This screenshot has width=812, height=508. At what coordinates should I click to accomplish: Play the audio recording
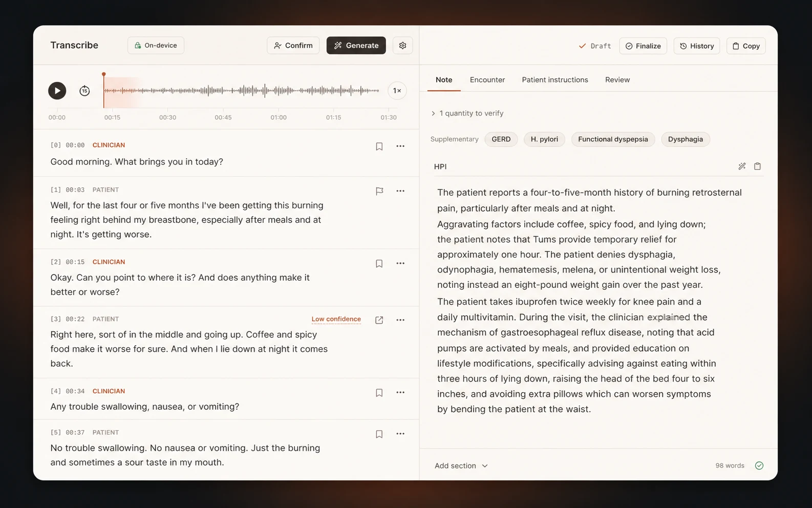click(57, 91)
